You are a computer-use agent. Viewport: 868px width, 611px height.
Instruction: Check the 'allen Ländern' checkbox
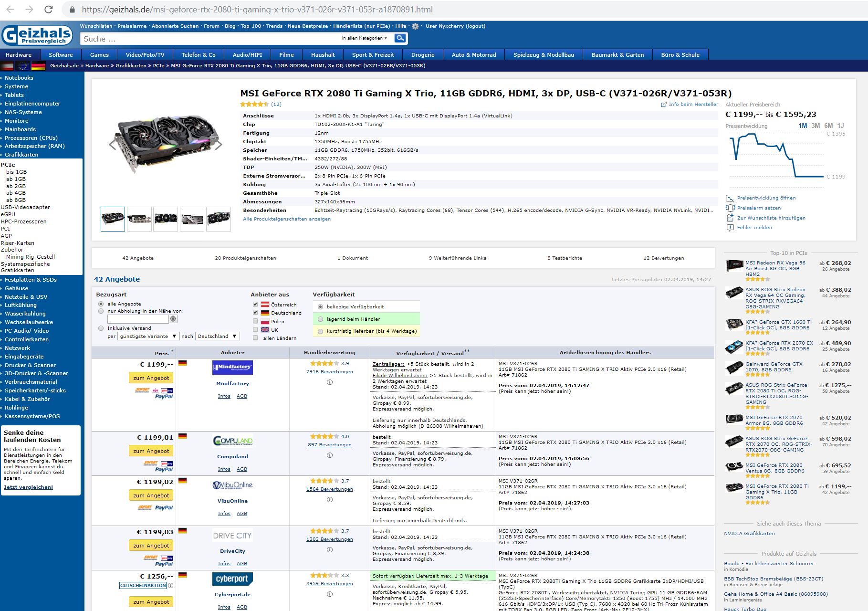click(255, 338)
